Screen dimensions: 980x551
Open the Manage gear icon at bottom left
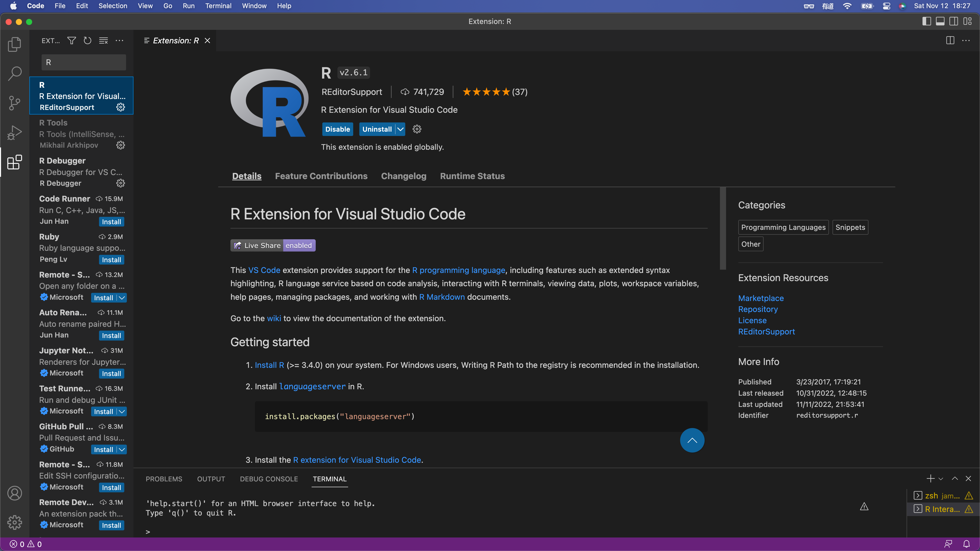[15, 522]
